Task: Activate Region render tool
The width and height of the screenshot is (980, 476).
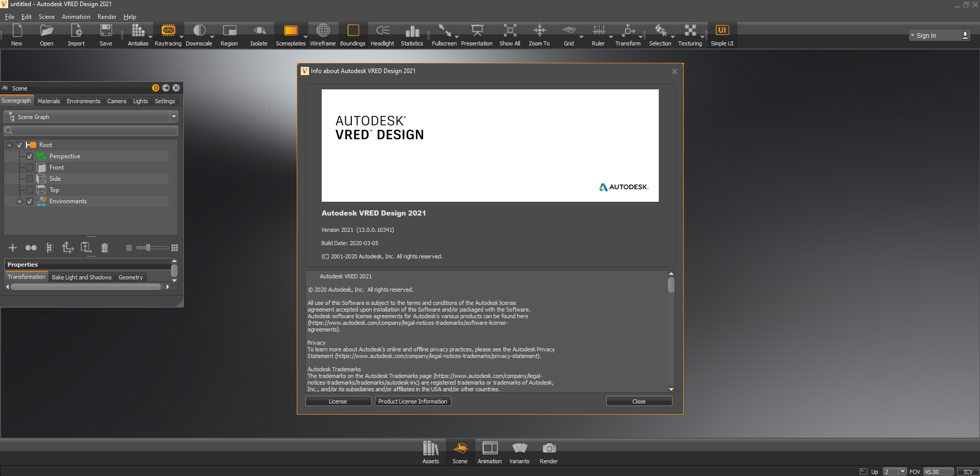Action: click(x=229, y=35)
